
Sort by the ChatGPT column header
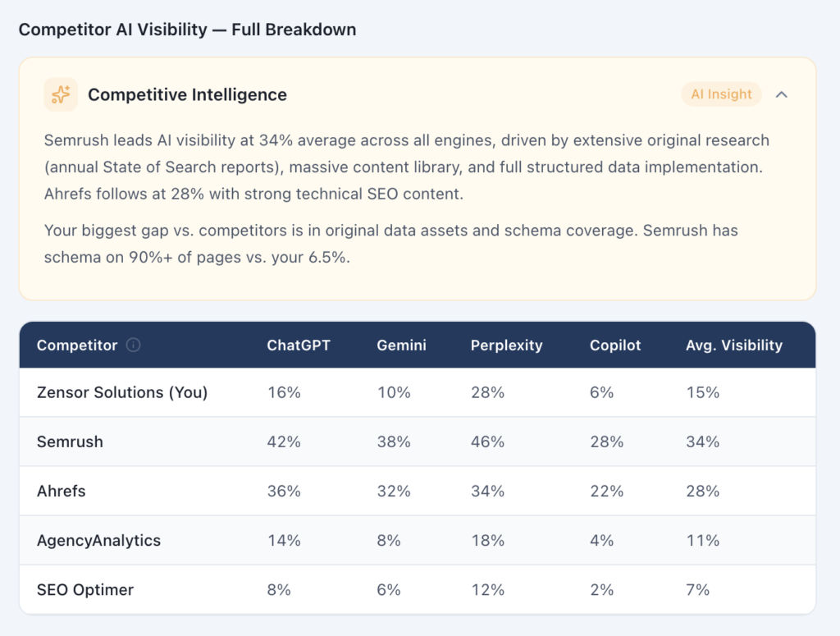pos(299,345)
